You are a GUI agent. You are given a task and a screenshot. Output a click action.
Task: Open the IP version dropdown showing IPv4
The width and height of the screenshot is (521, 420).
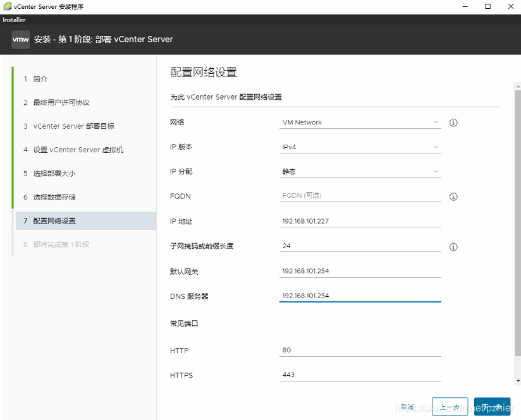(x=360, y=147)
